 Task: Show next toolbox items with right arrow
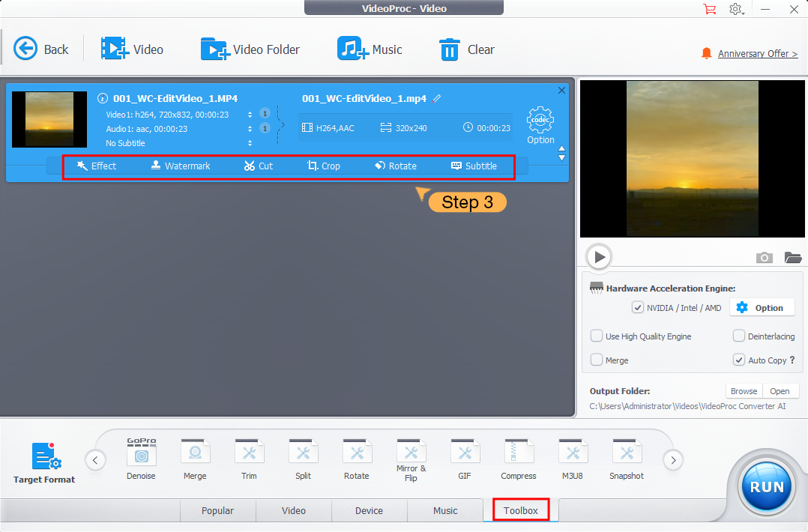coord(673,460)
